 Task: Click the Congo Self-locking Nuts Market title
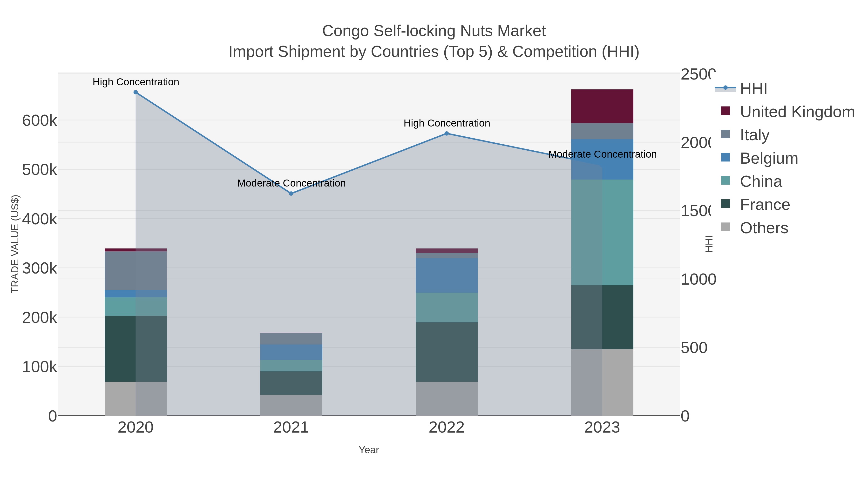(x=434, y=31)
